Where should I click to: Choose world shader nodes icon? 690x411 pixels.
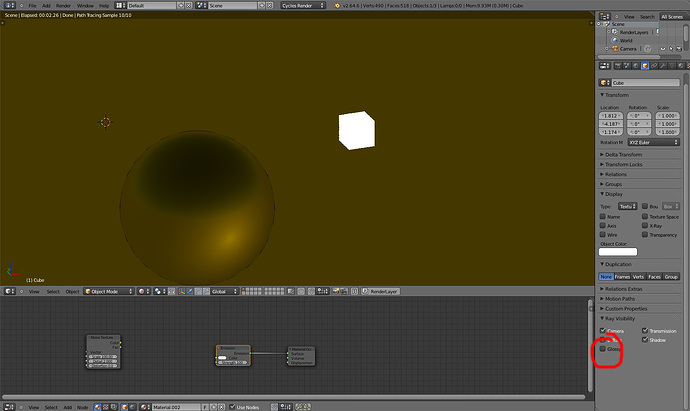(132, 407)
